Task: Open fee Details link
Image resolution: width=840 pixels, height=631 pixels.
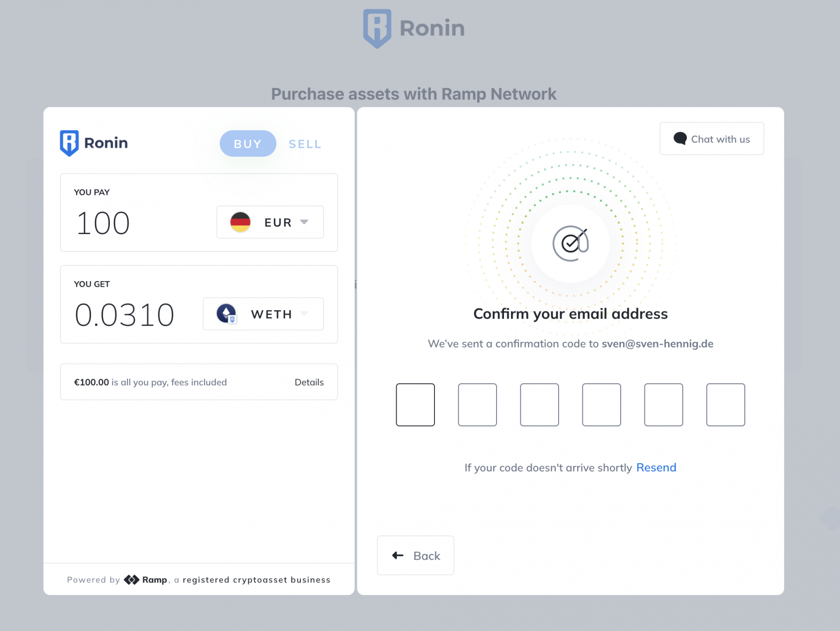Action: click(x=309, y=382)
